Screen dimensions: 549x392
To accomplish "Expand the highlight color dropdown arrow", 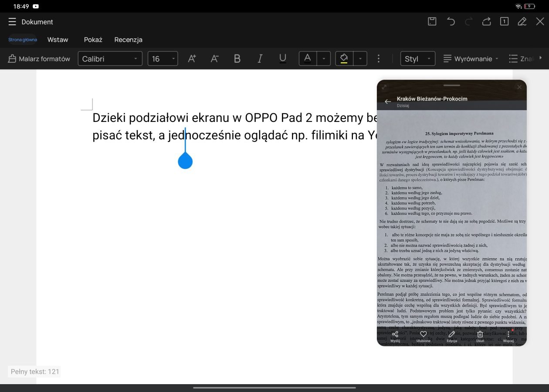I will pyautogui.click(x=360, y=59).
